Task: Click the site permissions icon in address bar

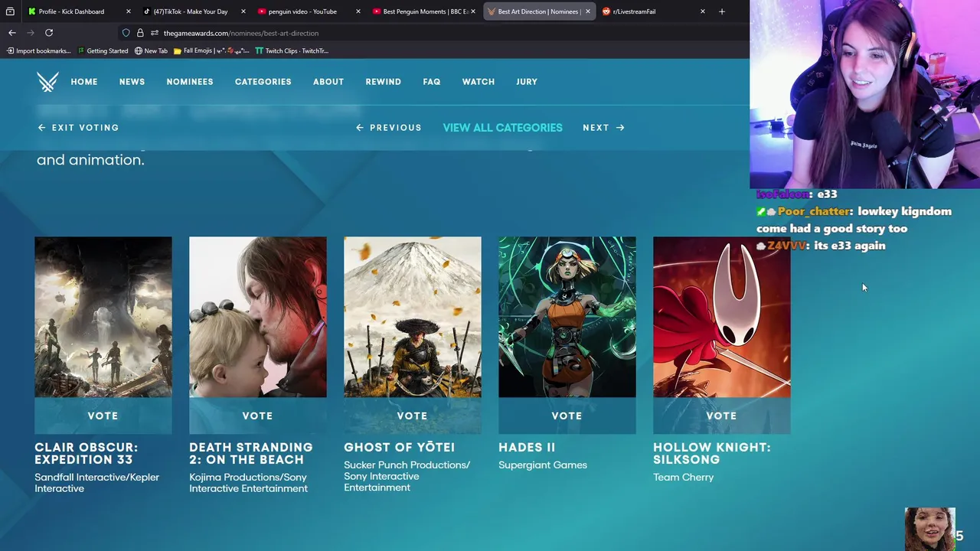Action: tap(154, 33)
